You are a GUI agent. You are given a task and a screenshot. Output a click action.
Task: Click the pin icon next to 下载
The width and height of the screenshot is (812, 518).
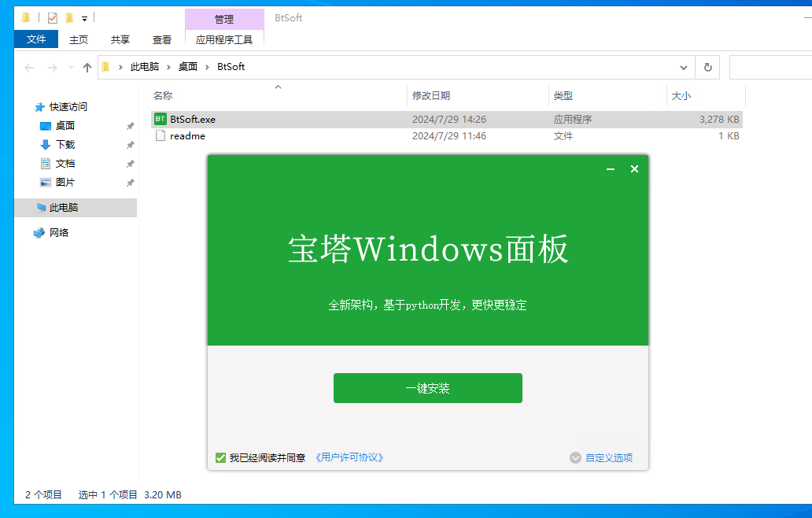(131, 145)
